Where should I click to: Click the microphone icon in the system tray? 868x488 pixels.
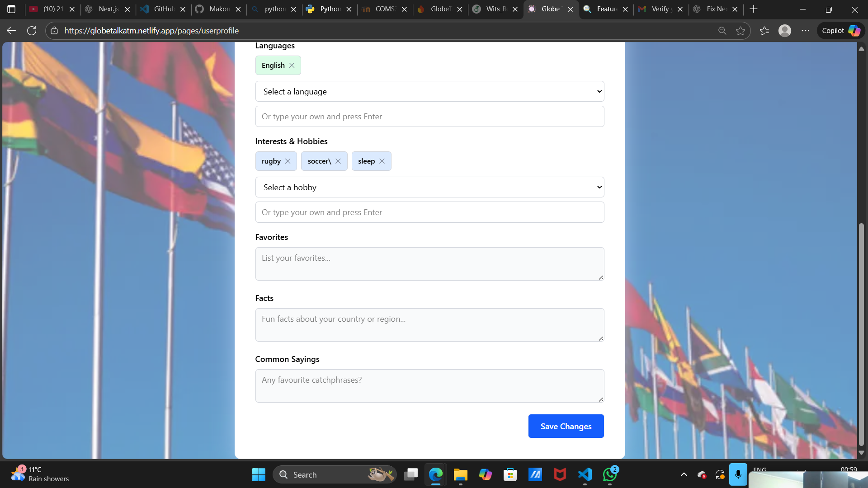[738, 474]
